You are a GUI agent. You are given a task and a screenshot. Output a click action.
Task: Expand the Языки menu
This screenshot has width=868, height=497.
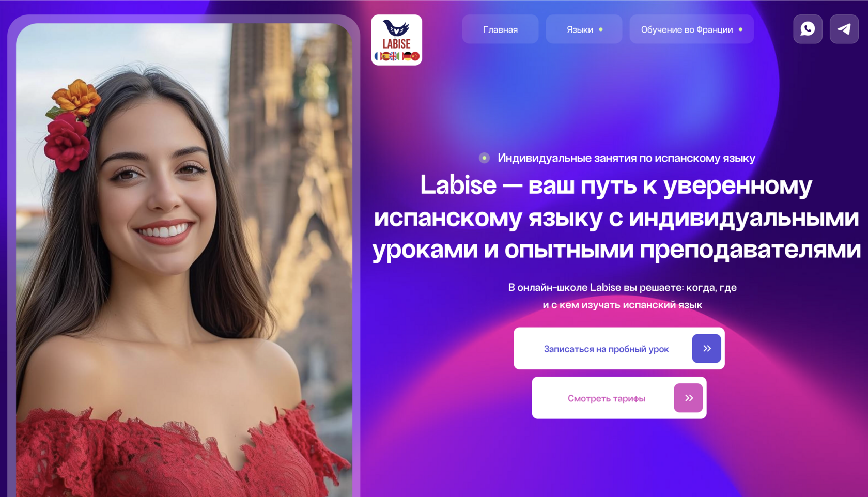tap(584, 29)
